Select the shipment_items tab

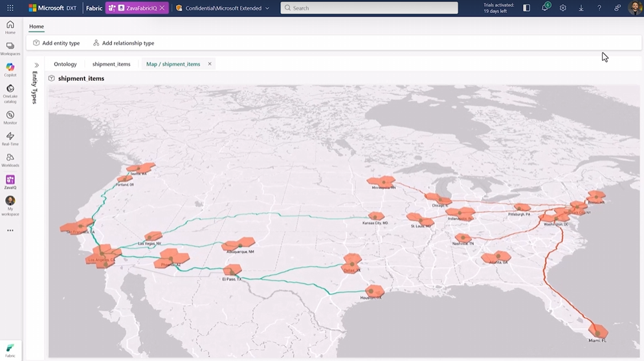point(111,64)
